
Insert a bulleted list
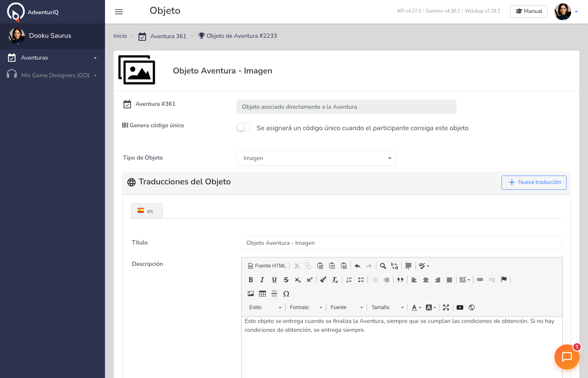(x=361, y=280)
